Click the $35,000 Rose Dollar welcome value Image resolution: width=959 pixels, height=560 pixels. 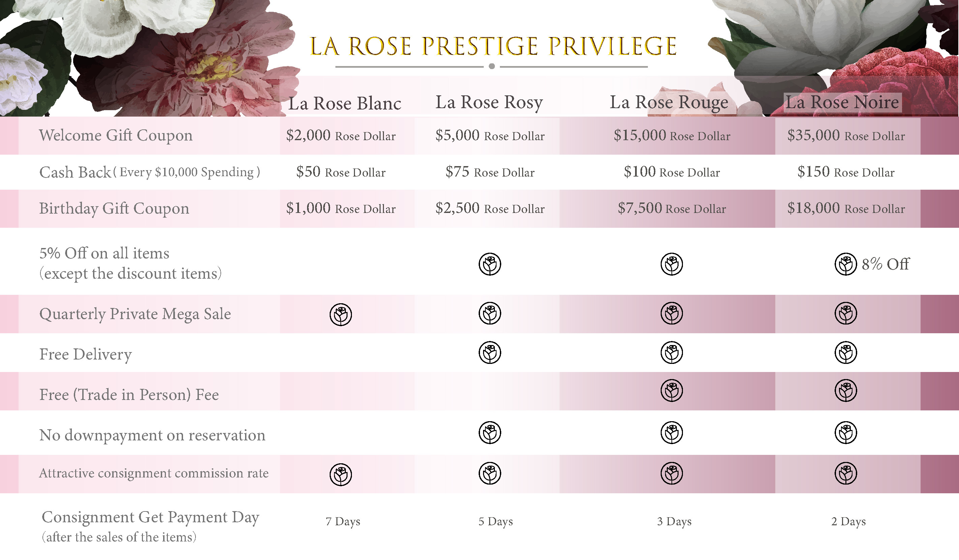point(846,135)
